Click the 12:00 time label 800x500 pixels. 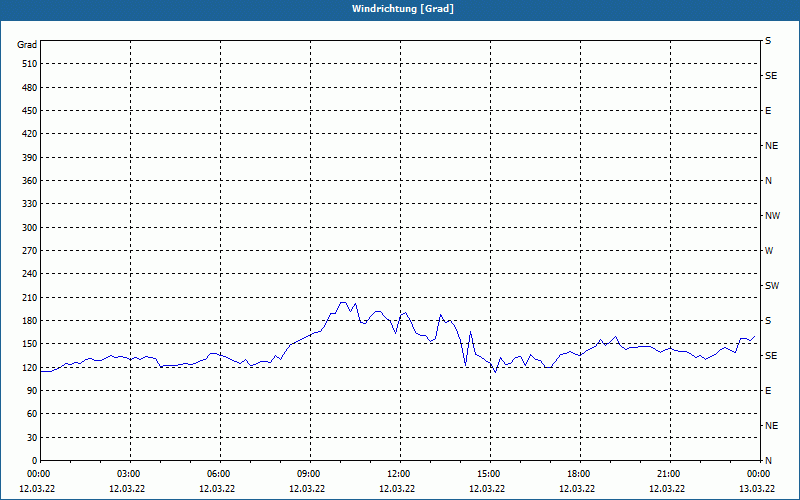400,474
